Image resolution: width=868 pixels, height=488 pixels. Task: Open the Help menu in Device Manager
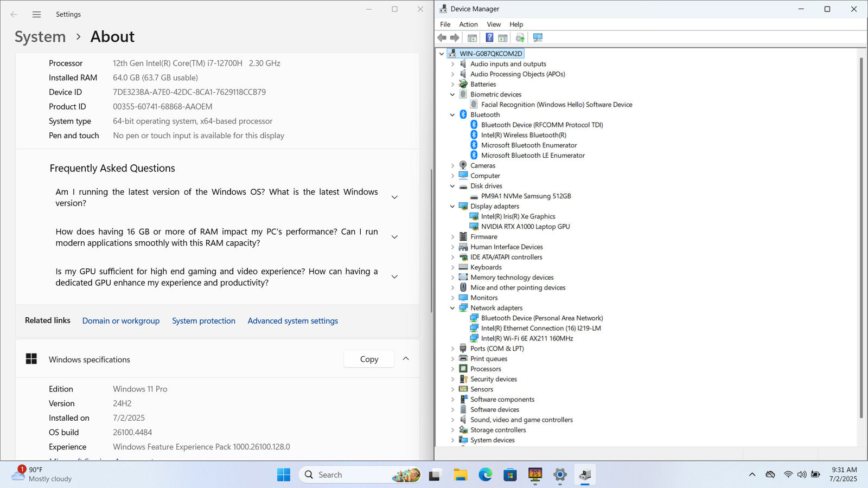coord(516,24)
